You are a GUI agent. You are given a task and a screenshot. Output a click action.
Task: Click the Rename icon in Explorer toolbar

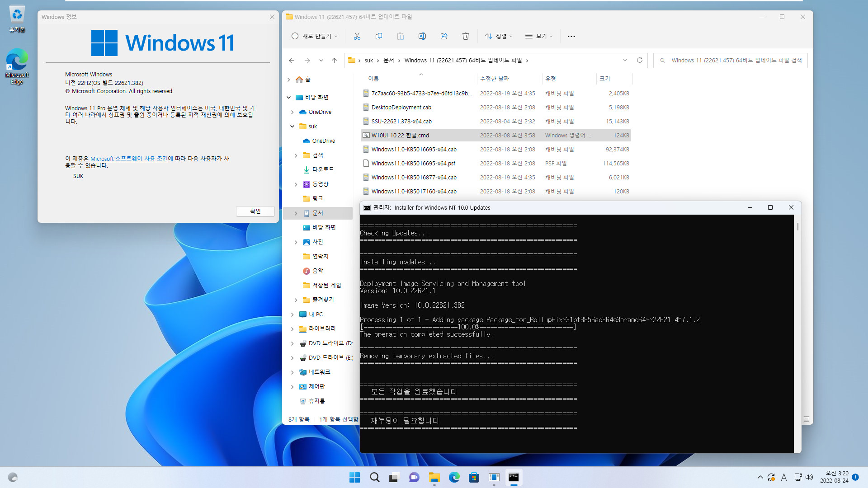[x=422, y=36]
